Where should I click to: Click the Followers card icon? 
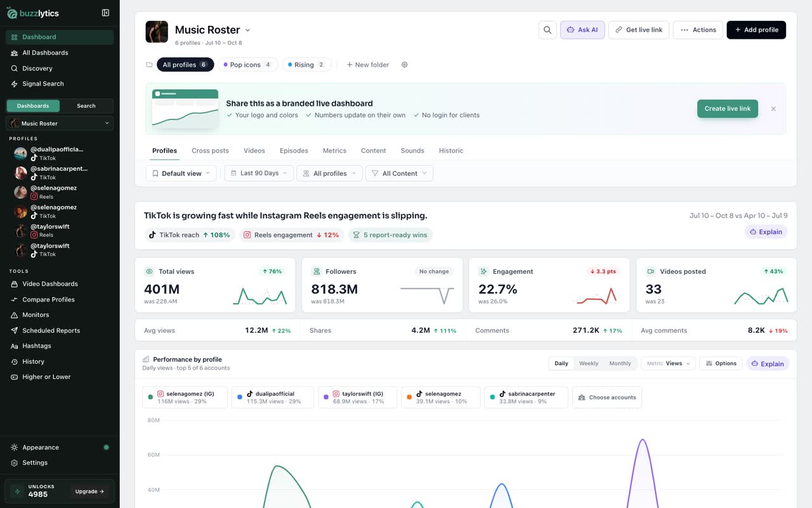(316, 271)
